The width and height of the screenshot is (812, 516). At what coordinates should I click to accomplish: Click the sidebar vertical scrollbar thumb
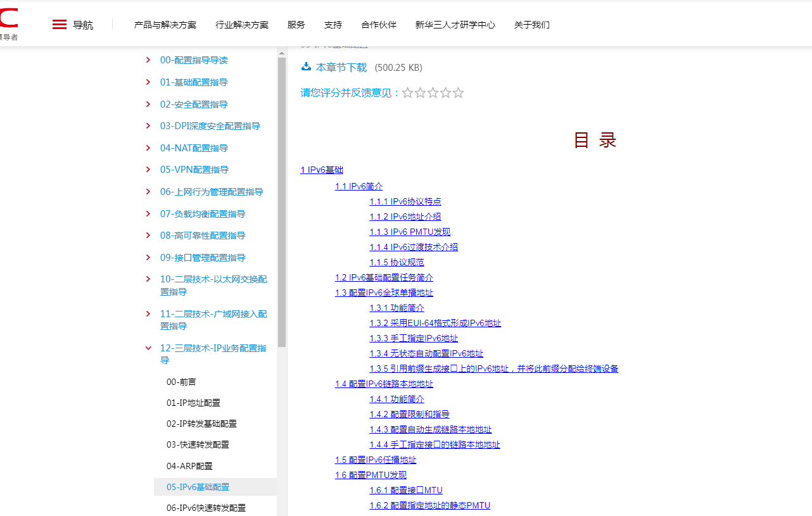(282, 203)
